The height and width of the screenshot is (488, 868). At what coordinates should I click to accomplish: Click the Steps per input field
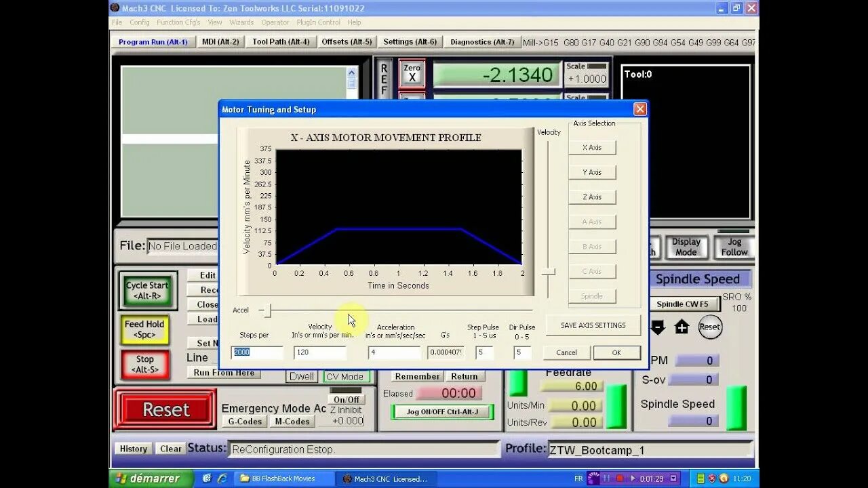tap(257, 352)
